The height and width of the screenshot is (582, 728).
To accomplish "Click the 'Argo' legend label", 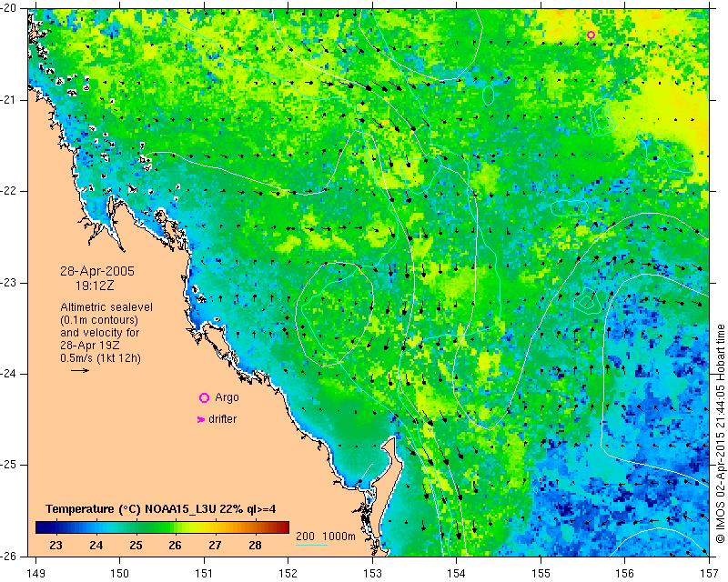I will (227, 397).
